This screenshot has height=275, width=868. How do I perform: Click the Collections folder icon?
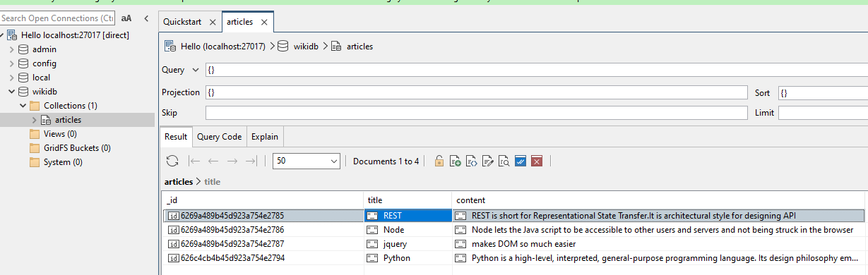pyautogui.click(x=35, y=106)
